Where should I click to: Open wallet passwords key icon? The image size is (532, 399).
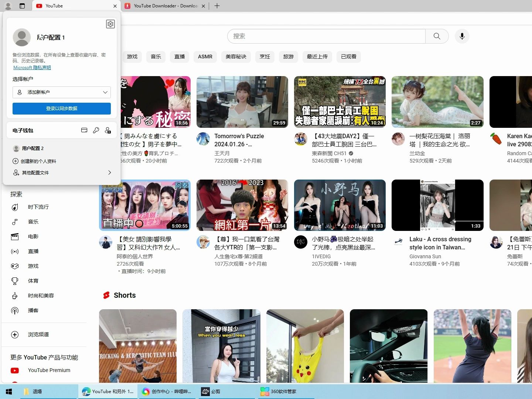coord(96,130)
